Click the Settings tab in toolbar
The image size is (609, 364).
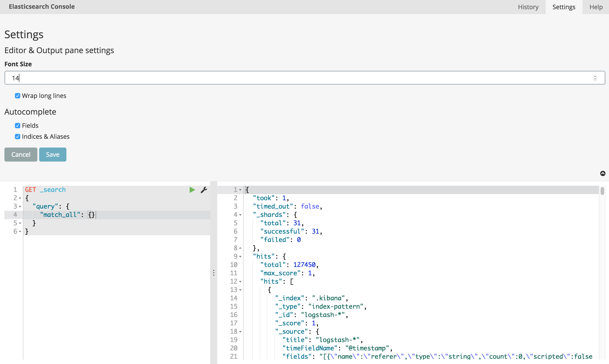tap(564, 7)
